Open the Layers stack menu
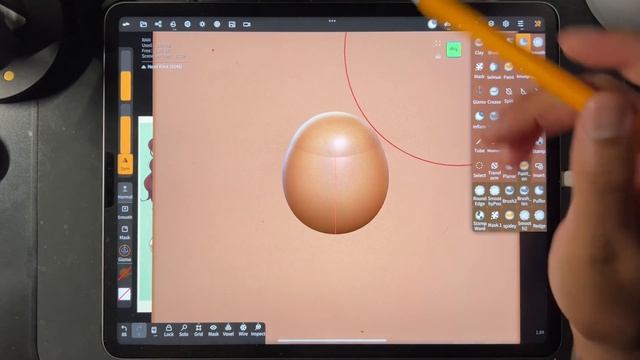 tap(491, 24)
